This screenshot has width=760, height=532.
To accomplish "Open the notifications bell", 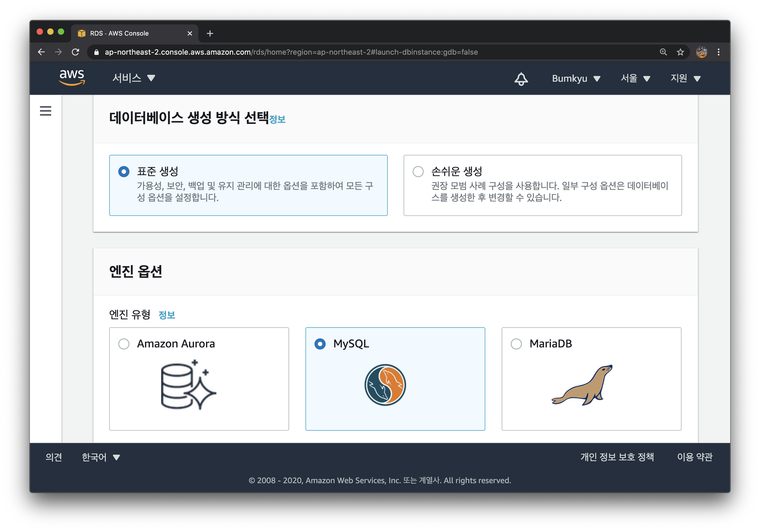I will (x=521, y=79).
